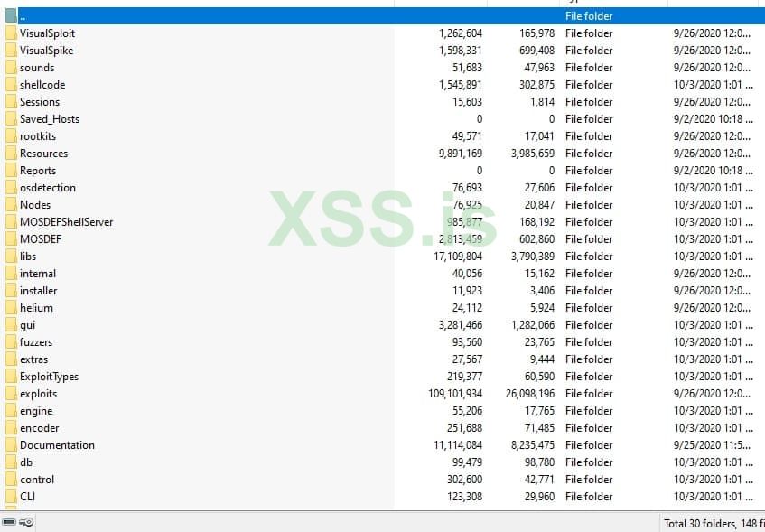Select the Sessions folder name

tap(40, 101)
